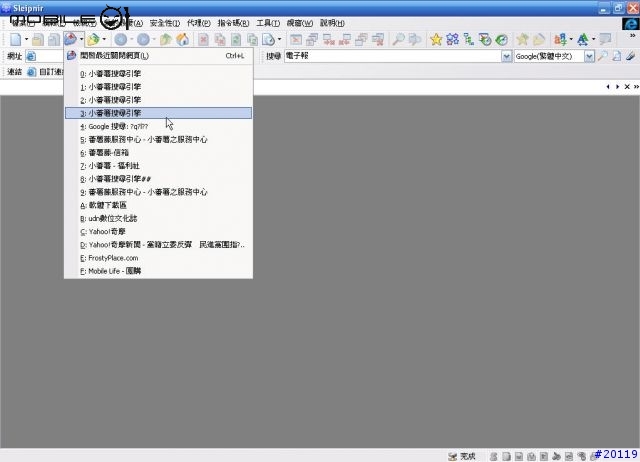
Task: Show more toolbar buttons via top chevron
Action: click(x=633, y=36)
